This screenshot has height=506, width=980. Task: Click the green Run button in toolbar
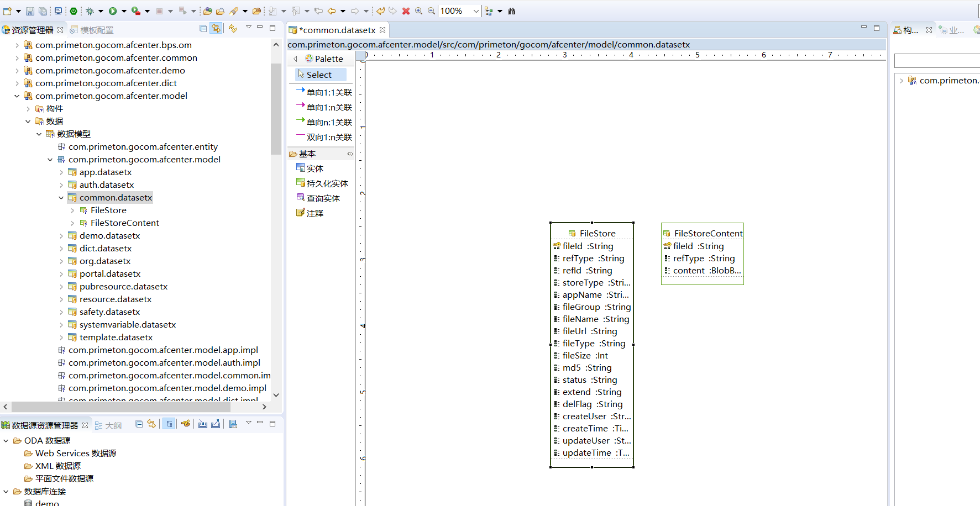(113, 11)
